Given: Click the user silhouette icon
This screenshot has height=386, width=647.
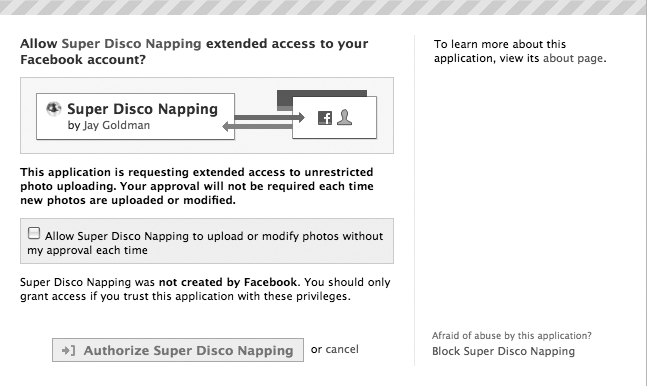Looking at the screenshot, I should [x=345, y=117].
